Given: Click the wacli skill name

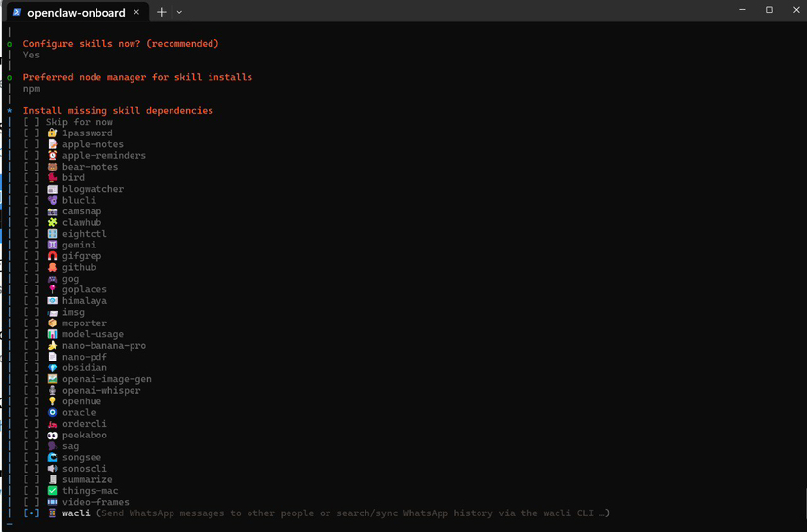Looking at the screenshot, I should tap(76, 513).
